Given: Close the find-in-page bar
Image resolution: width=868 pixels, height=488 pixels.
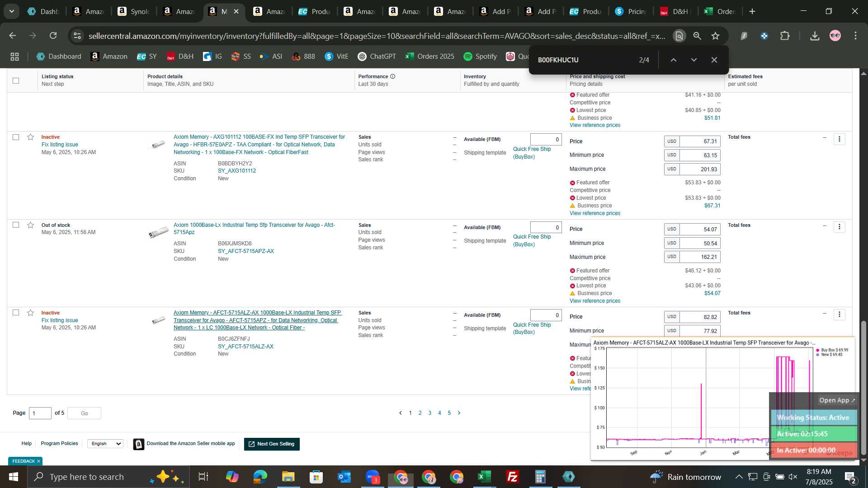Looking at the screenshot, I should pyautogui.click(x=714, y=60).
